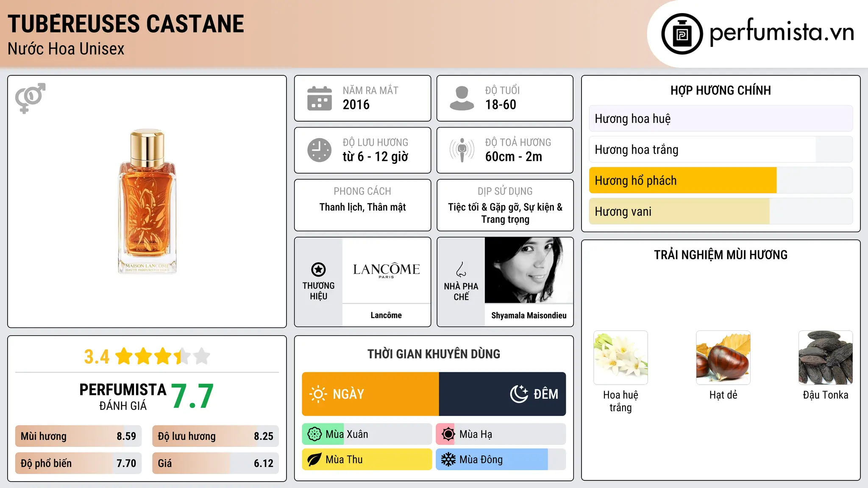Click the release year value 2016
Screen dimensions: 868x488
pos(356,105)
